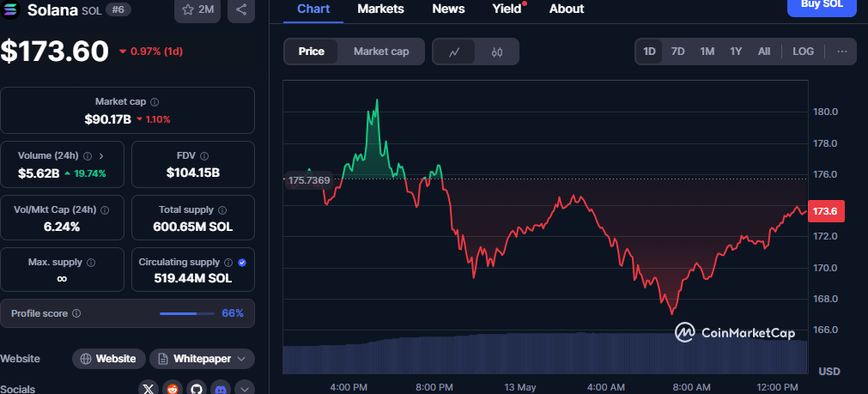The height and width of the screenshot is (394, 868).
Task: Add Solana to watchlist with star button
Action: point(198,9)
